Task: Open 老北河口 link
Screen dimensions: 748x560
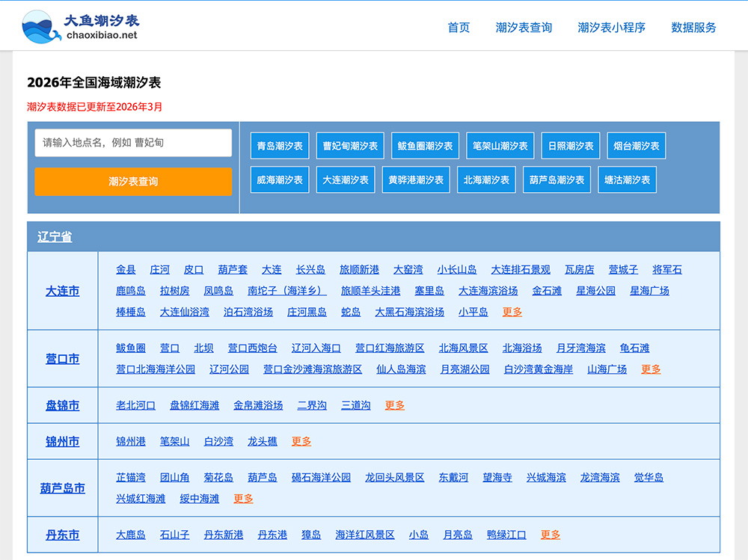Action: pyautogui.click(x=135, y=405)
